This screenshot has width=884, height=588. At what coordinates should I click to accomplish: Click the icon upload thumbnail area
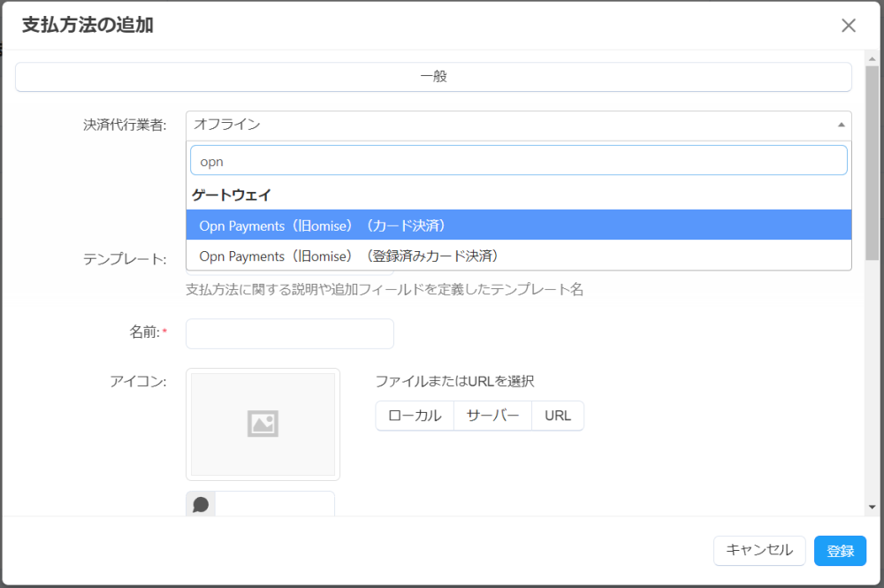[x=263, y=424]
